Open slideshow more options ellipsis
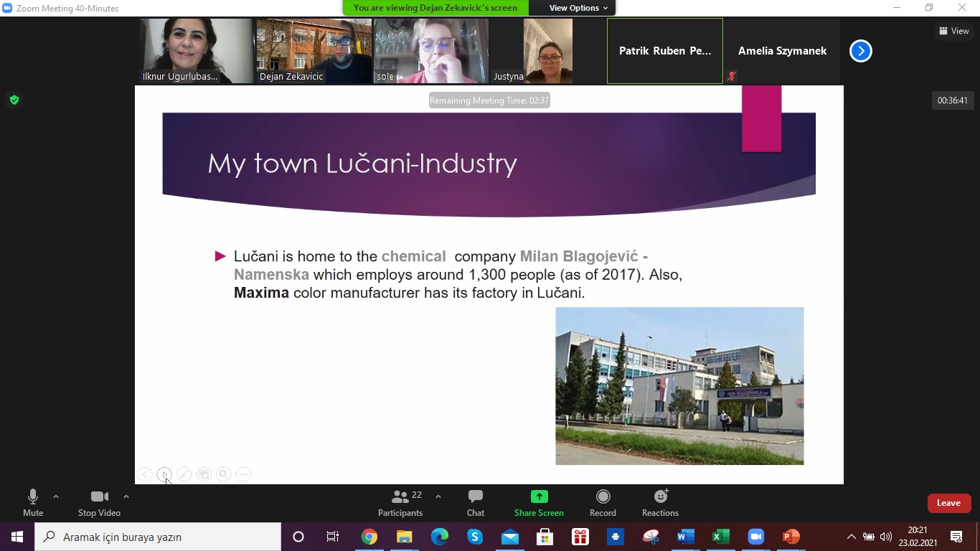This screenshot has width=980, height=551. pyautogui.click(x=243, y=474)
